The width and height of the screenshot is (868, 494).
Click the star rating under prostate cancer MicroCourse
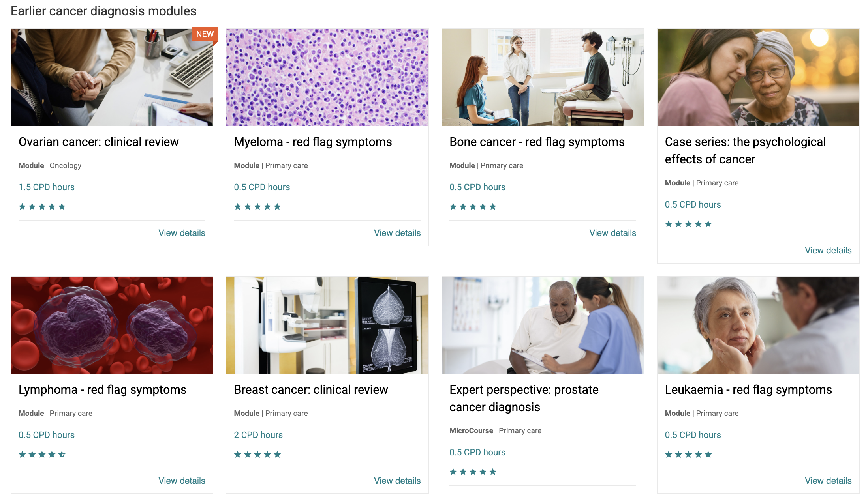click(473, 472)
